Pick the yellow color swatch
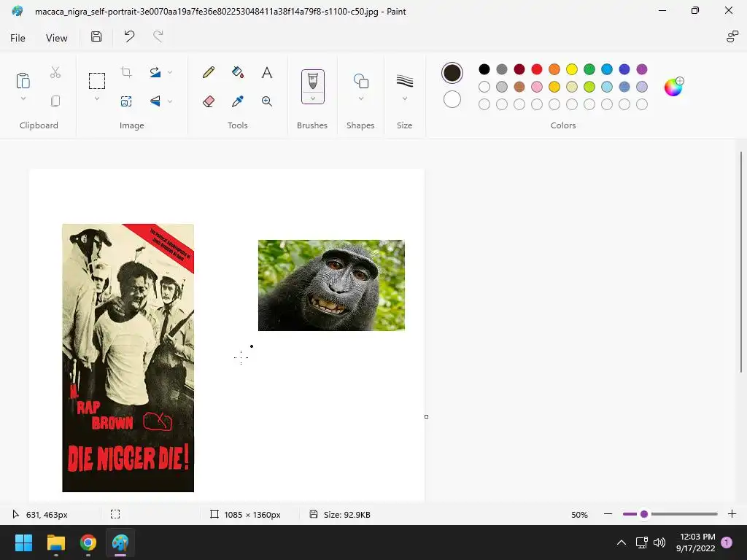This screenshot has height=560, width=747. click(572, 69)
